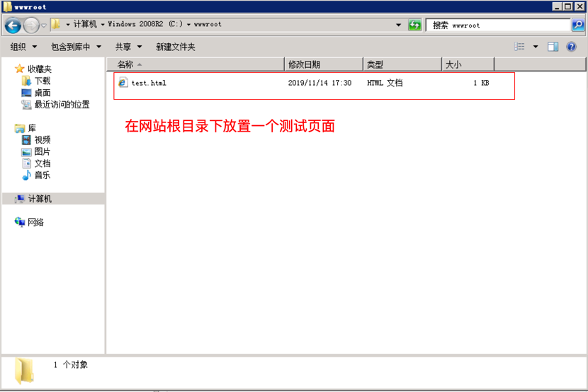This screenshot has height=392, width=588.
Task: Click the 1 KB size cell
Action: [481, 83]
